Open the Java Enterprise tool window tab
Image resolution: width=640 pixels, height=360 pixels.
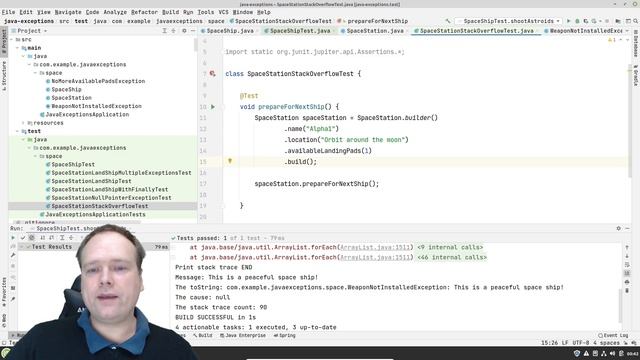tap(243, 336)
